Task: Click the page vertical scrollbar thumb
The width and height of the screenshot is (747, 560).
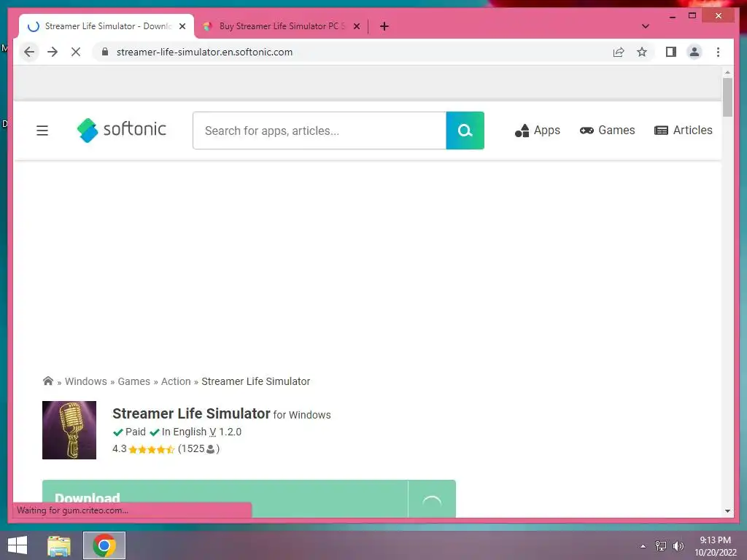Action: (x=727, y=97)
